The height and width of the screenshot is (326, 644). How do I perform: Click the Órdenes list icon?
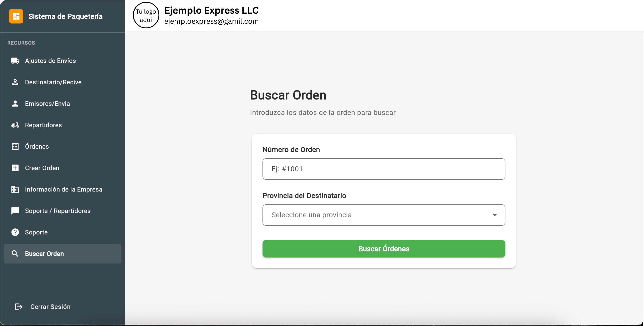click(15, 146)
